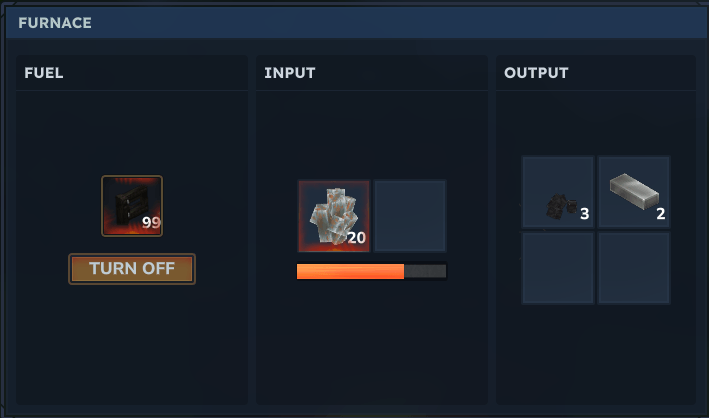
Task: Select the fuel item in the Fuel slot
Action: [132, 206]
